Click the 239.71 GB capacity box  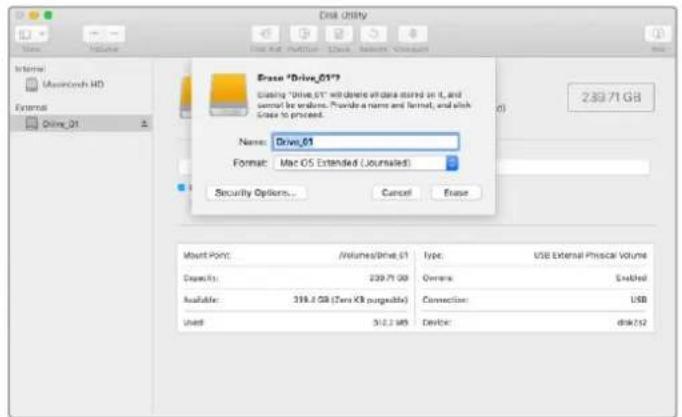pos(611,97)
